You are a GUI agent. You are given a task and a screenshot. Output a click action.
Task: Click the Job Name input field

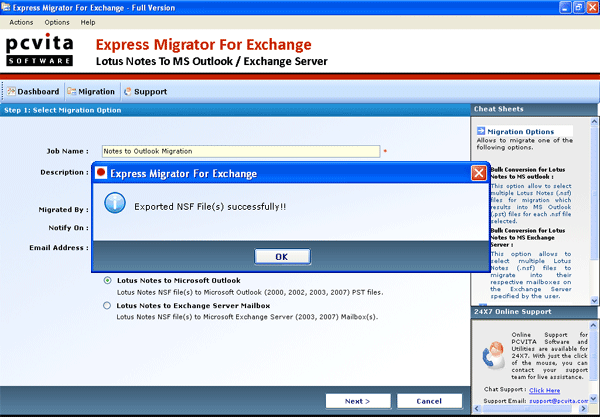[241, 151]
